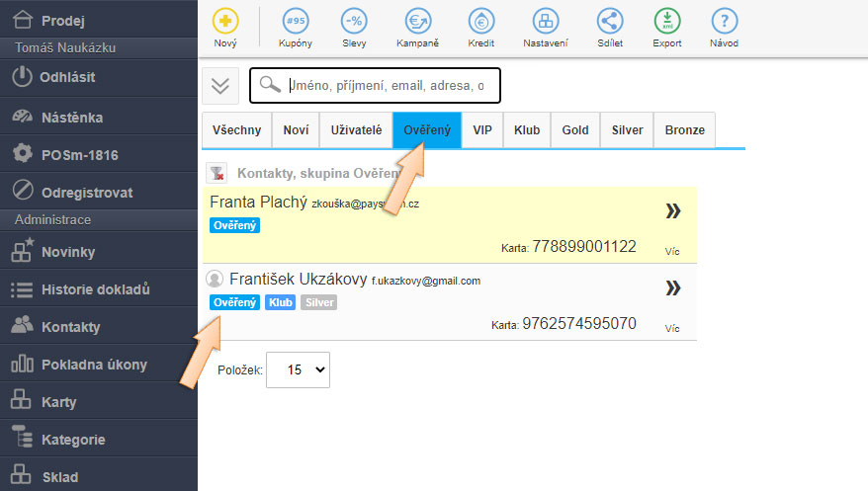Screen dimensions: 868x491
Task: Open the Kampaně campaigns icon
Action: 417,21
